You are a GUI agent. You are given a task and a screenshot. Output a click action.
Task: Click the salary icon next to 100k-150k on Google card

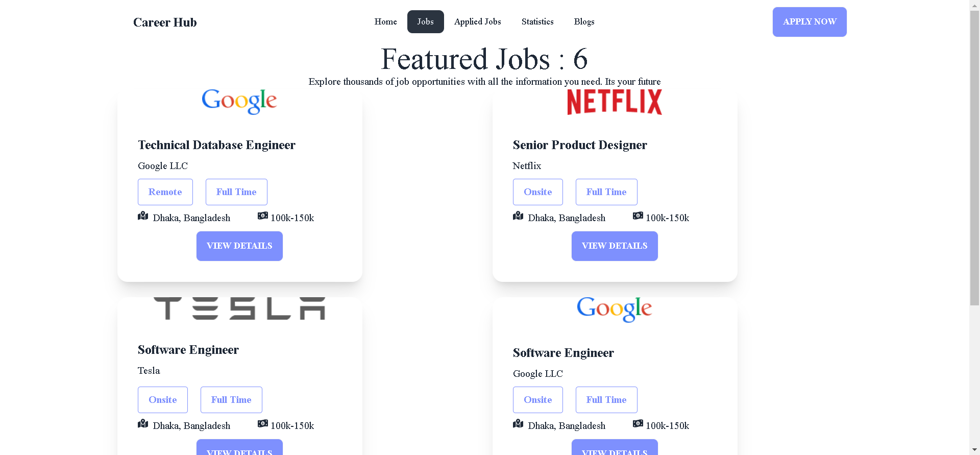(262, 215)
